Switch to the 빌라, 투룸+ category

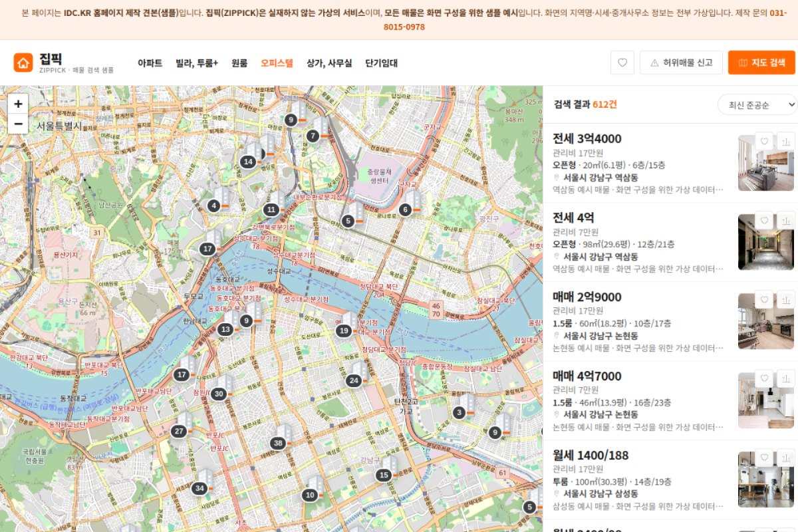click(x=197, y=63)
